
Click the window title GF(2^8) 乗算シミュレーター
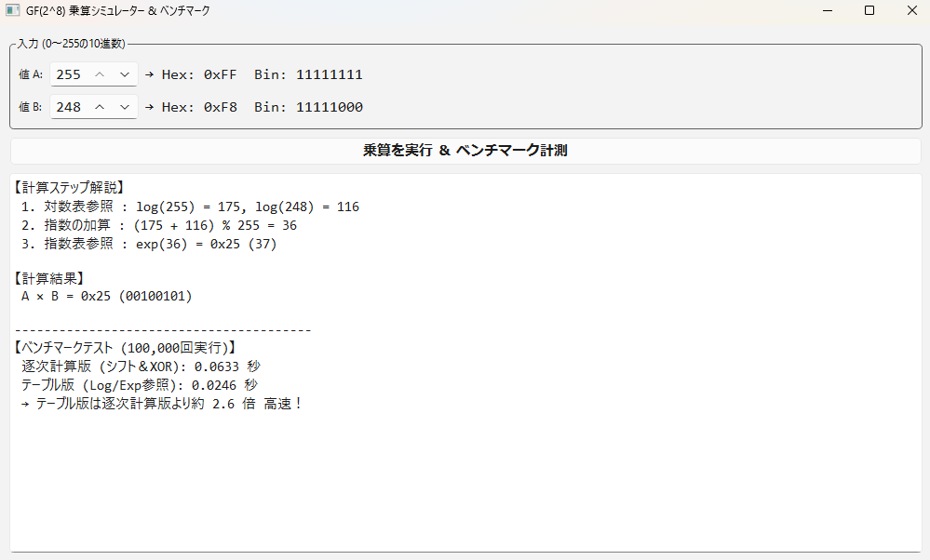117,10
